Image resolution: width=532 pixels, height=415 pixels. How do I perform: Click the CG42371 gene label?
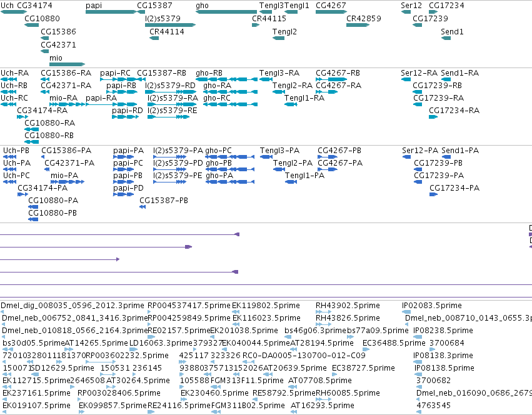[x=58, y=45]
